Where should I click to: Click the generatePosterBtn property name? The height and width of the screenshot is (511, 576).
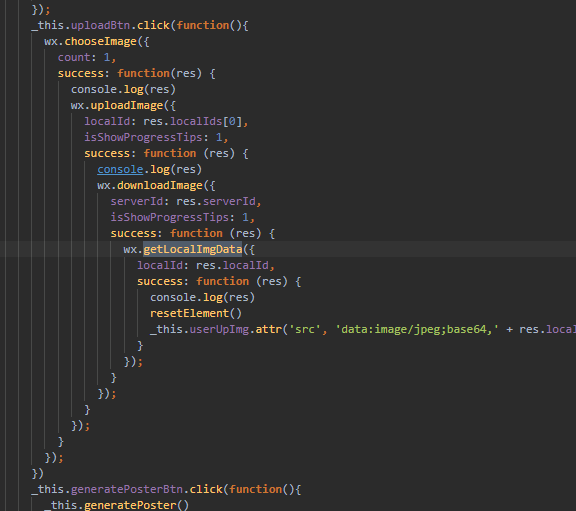127,489
